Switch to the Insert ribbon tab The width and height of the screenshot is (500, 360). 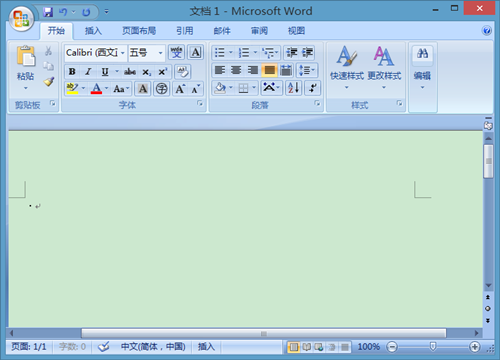93,31
